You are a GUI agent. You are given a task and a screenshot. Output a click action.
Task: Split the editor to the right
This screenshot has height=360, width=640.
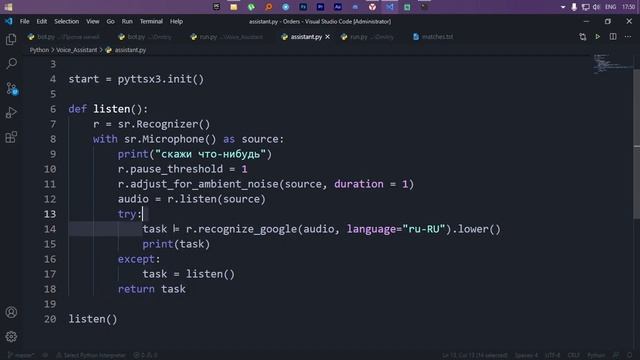tap(613, 37)
